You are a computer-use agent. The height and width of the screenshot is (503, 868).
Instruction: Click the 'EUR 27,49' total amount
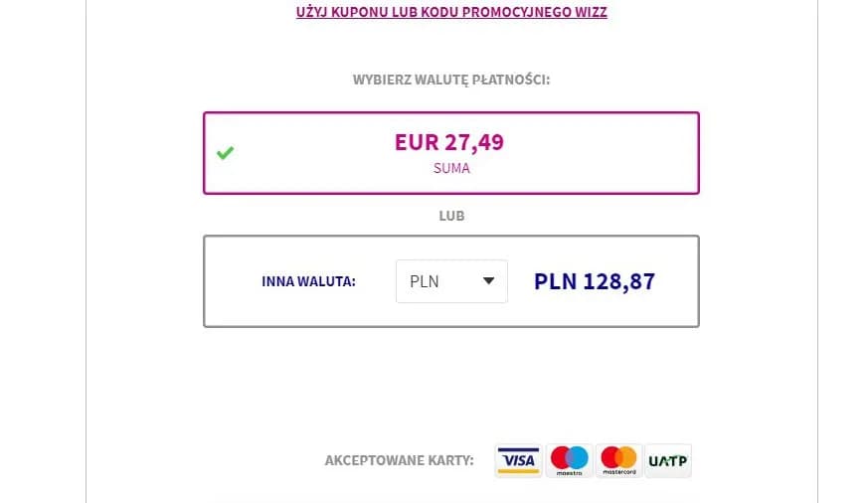tap(449, 142)
